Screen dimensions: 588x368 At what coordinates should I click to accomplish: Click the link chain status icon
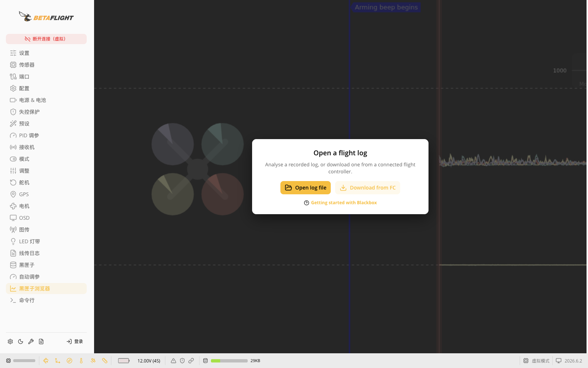[191, 361]
